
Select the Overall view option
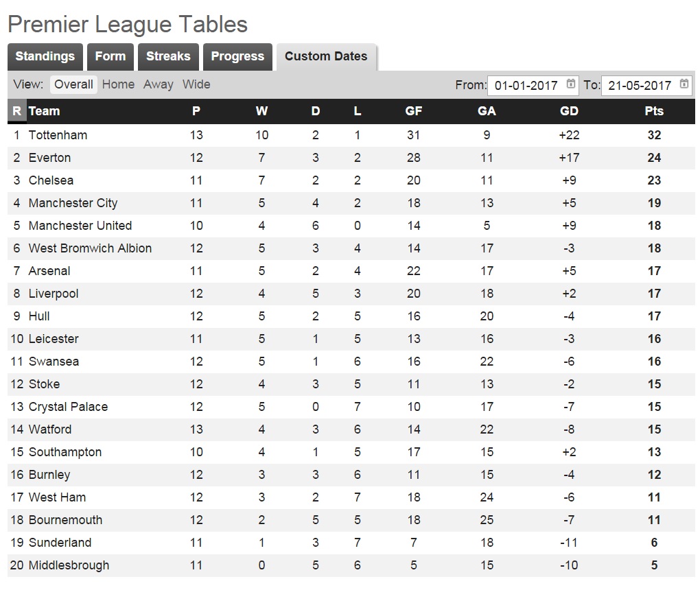[73, 84]
